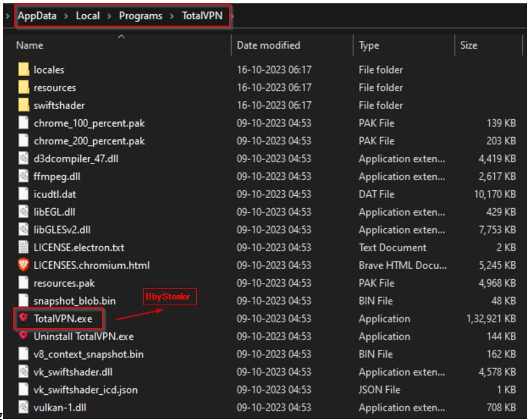
Task: Select the file d3dcompiler_47.dll
Action: (x=76, y=159)
